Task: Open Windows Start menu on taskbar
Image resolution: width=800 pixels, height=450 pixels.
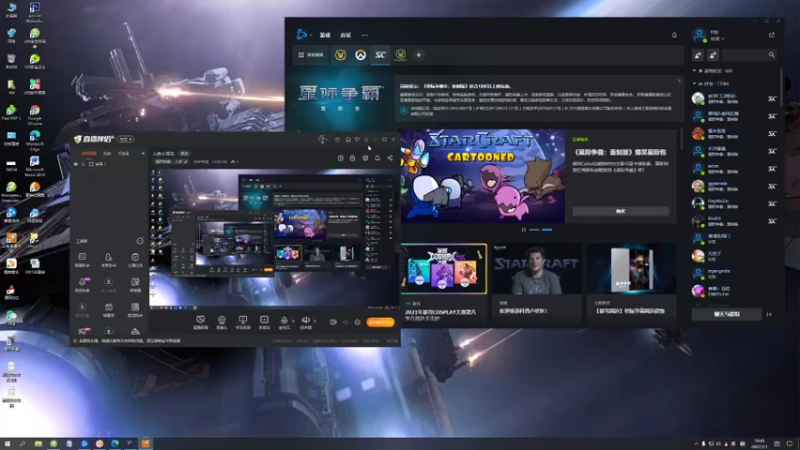Action: pyautogui.click(x=7, y=444)
